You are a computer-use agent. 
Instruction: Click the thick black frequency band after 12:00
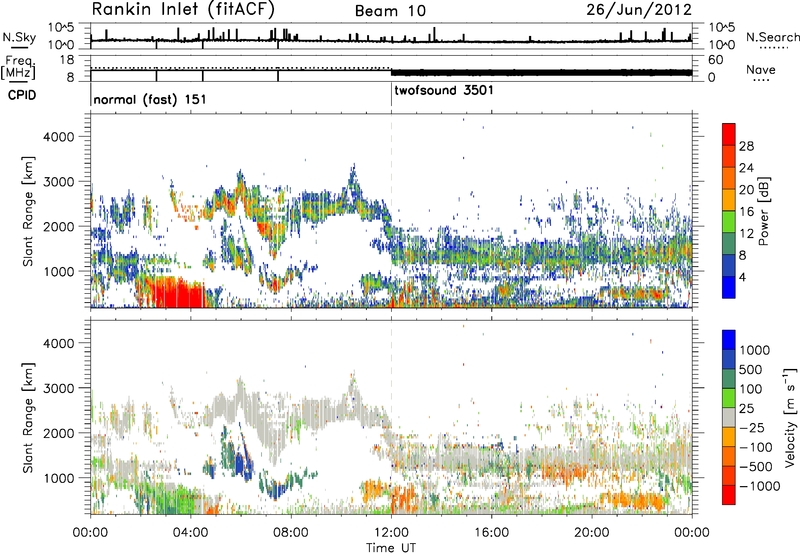tap(542, 72)
